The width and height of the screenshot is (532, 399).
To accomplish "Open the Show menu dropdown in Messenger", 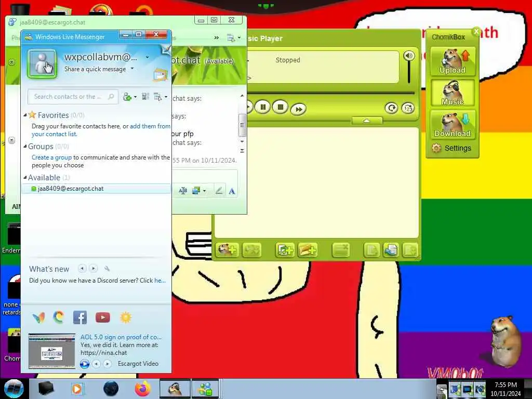I will [x=161, y=97].
